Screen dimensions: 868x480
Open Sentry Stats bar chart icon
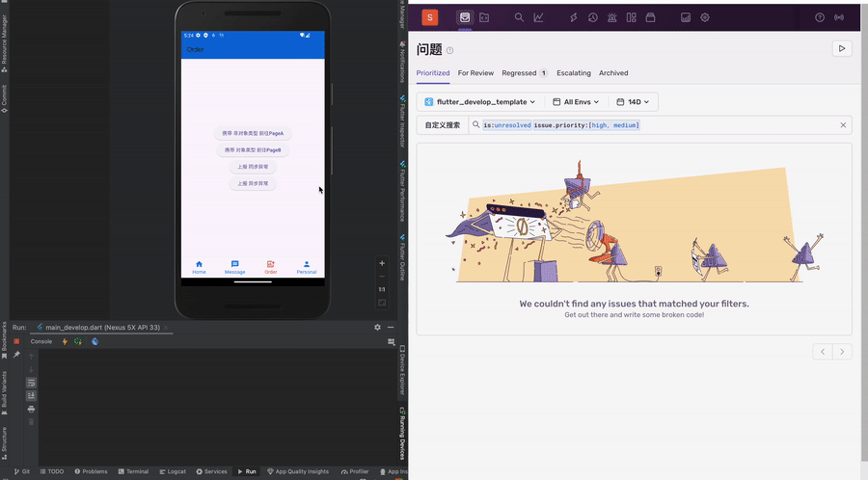[x=686, y=17]
